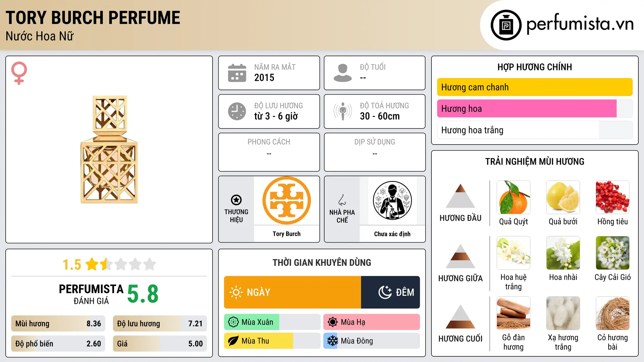Click the pink Hương hoa accord bar

(535, 108)
